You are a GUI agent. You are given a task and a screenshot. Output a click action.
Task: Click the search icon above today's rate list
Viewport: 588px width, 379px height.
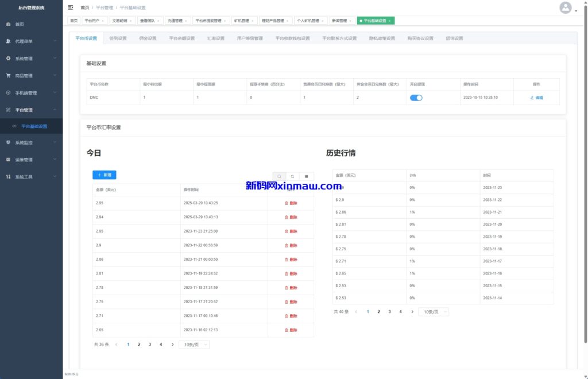coord(280,176)
